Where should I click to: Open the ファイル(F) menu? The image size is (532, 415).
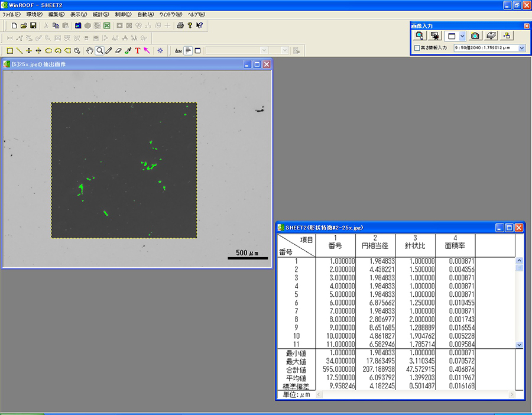[12, 15]
